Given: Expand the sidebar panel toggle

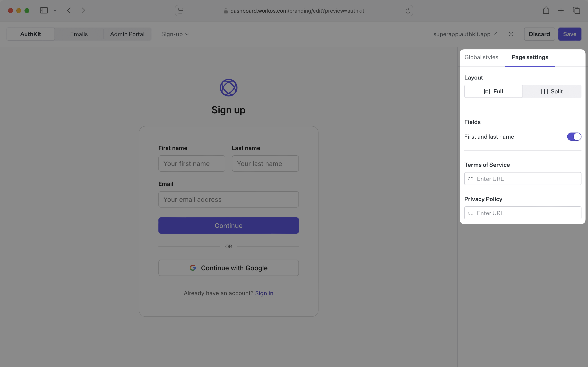Looking at the screenshot, I should (44, 11).
